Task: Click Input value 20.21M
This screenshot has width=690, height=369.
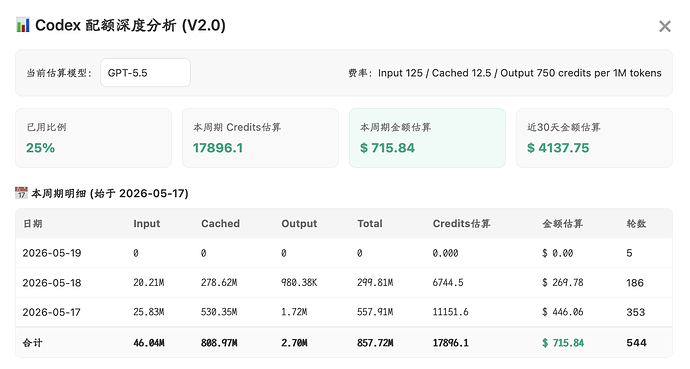Action: pos(149,282)
